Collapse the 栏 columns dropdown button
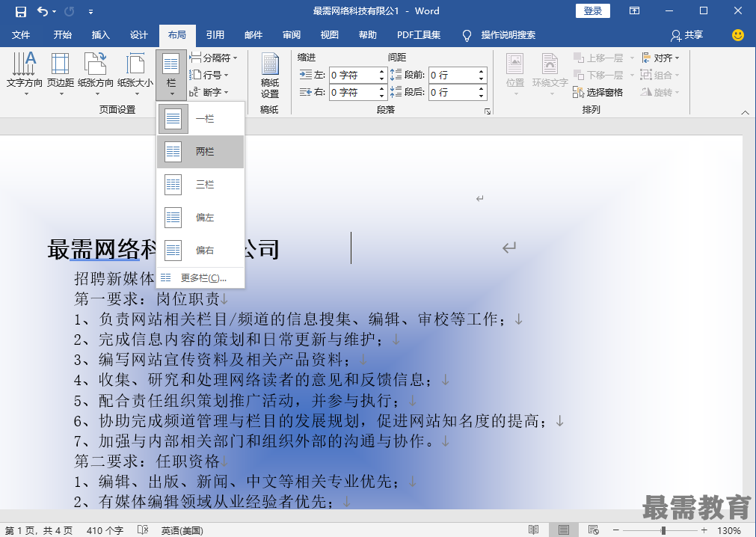This screenshot has height=537, width=756. pyautogui.click(x=171, y=75)
